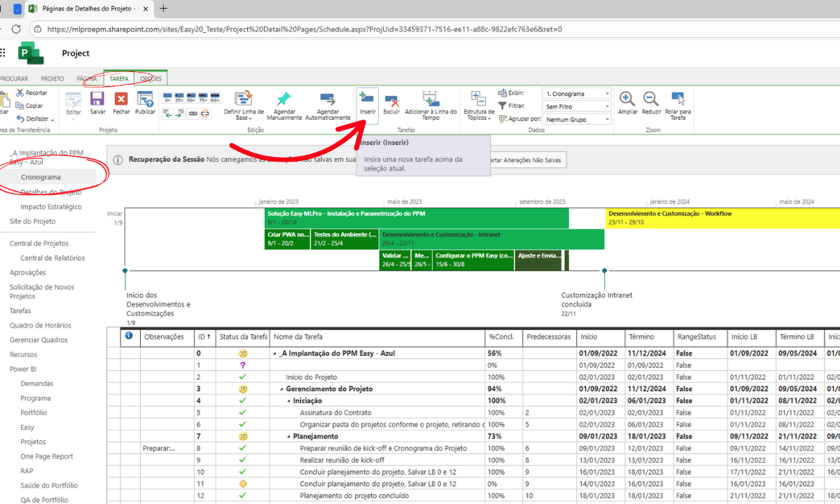The image size is (840, 504).
Task: Open Agrupar por 'Nenhum Grupo' dropdown
Action: click(x=577, y=120)
